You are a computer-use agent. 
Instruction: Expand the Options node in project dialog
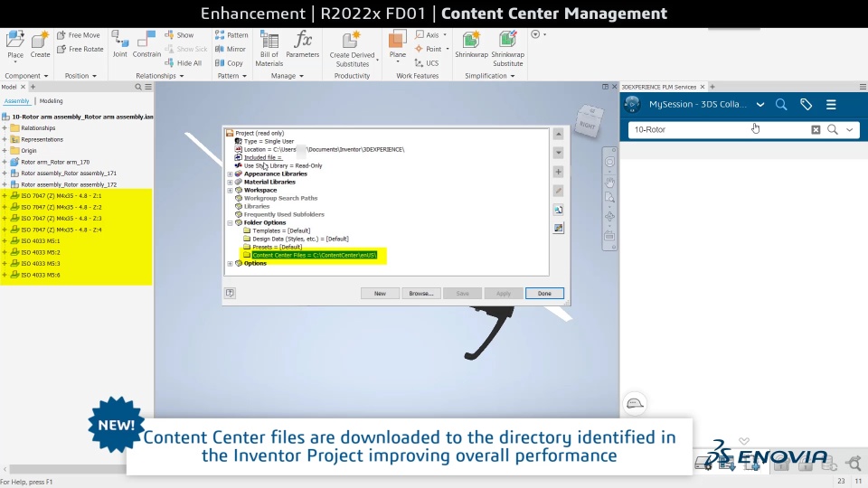(x=231, y=263)
